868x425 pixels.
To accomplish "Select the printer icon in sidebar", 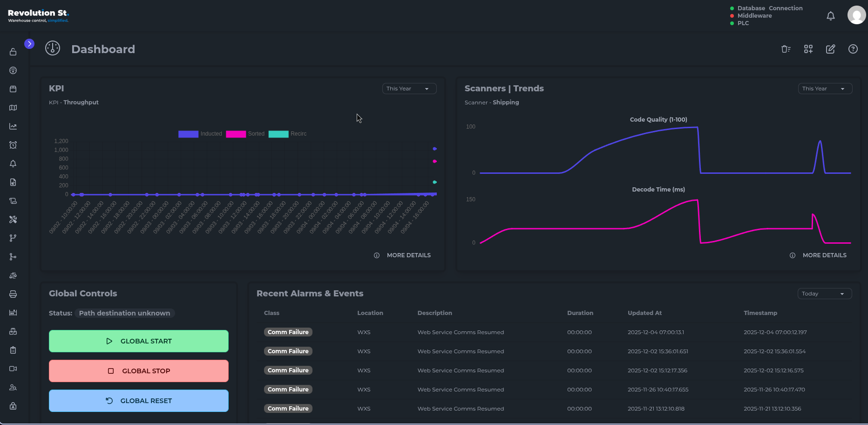I will point(13,294).
